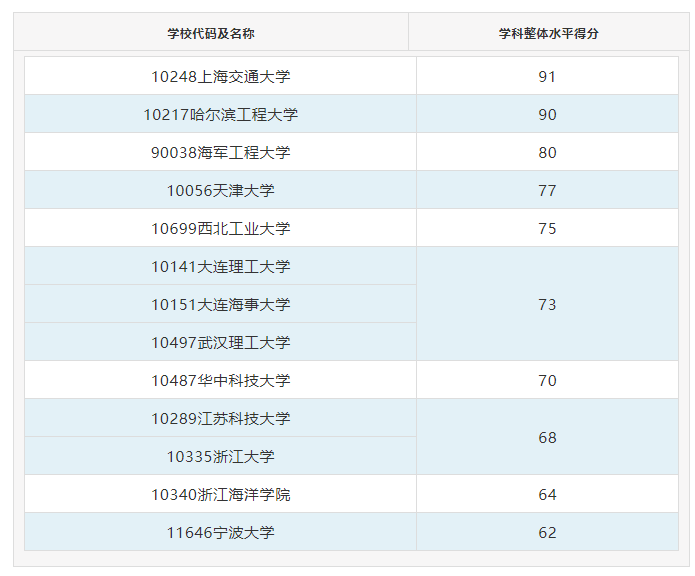Click the score value 62
This screenshot has width=695, height=576.
click(547, 533)
